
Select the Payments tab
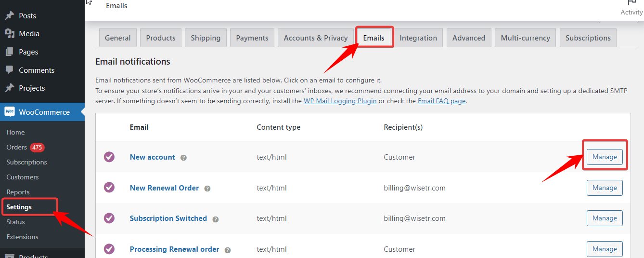(252, 38)
